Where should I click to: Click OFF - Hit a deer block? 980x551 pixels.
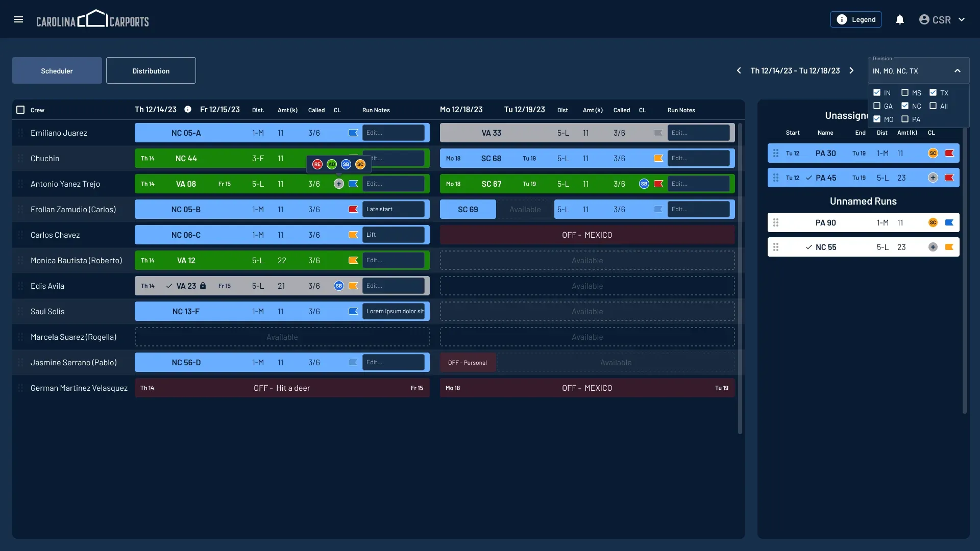pos(282,388)
